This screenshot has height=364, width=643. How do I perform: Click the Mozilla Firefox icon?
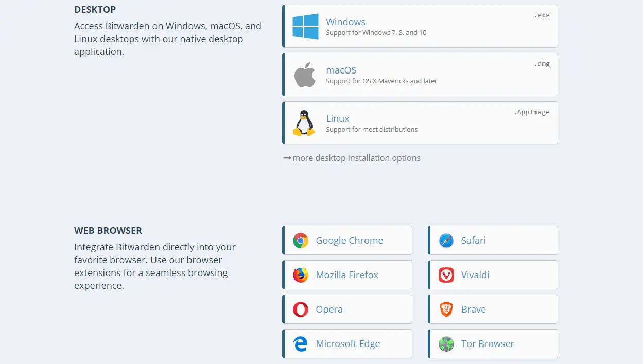(301, 275)
